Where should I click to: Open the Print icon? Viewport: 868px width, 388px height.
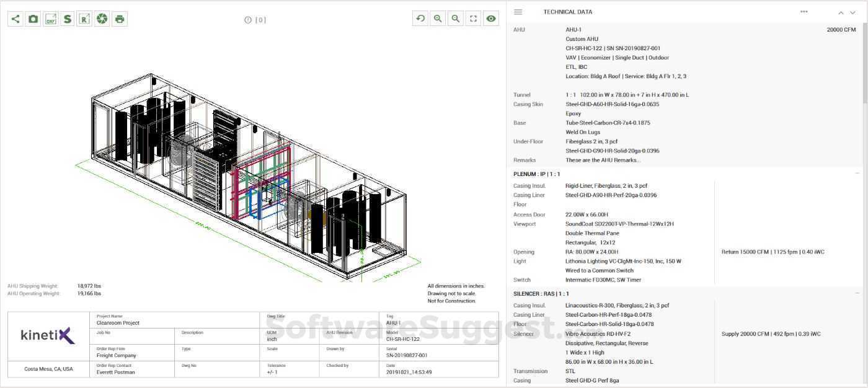click(x=119, y=19)
